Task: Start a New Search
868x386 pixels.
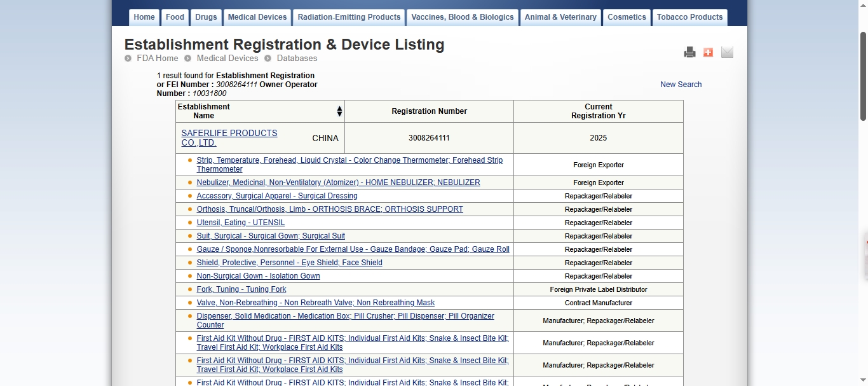Action: (681, 85)
